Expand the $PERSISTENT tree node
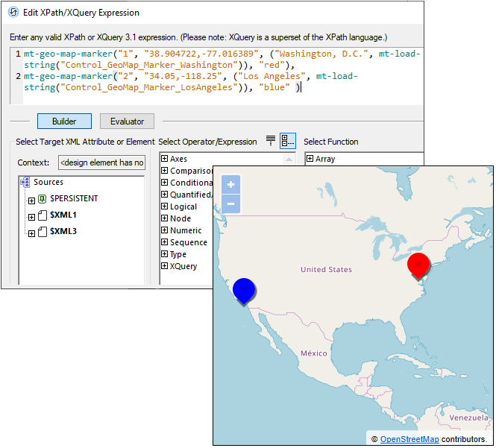This screenshot has width=496, height=448. click(x=31, y=200)
